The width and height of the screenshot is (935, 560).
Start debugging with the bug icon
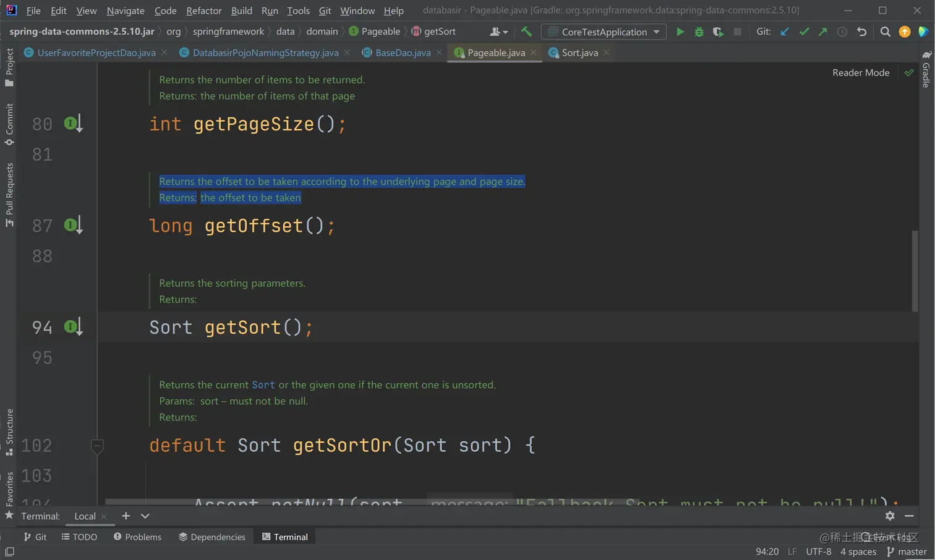[x=699, y=32]
